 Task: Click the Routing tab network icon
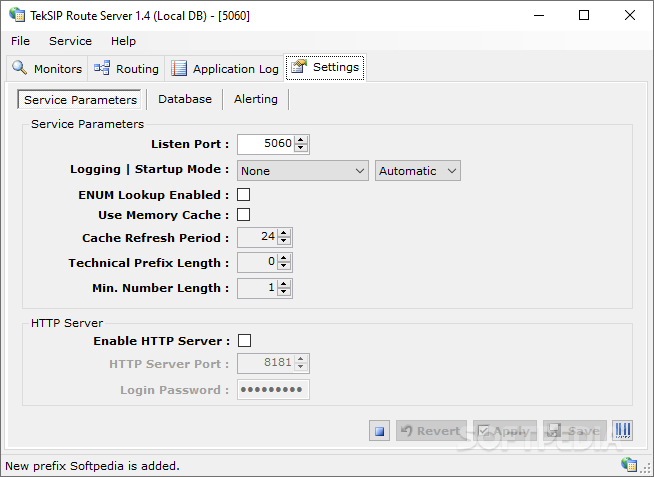click(102, 68)
